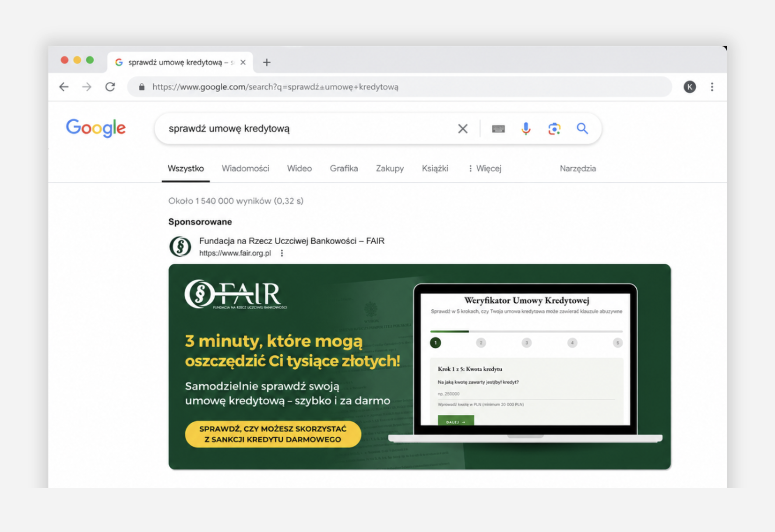Switch to the Grafika tab

[x=344, y=168]
